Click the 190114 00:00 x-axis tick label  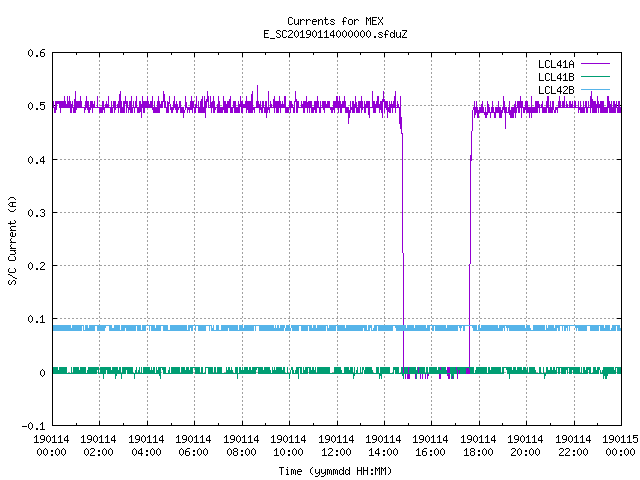tap(51, 446)
